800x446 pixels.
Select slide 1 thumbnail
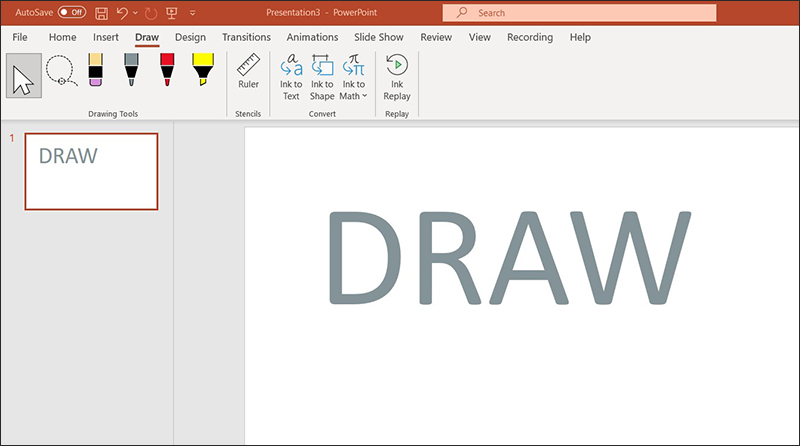tap(91, 171)
